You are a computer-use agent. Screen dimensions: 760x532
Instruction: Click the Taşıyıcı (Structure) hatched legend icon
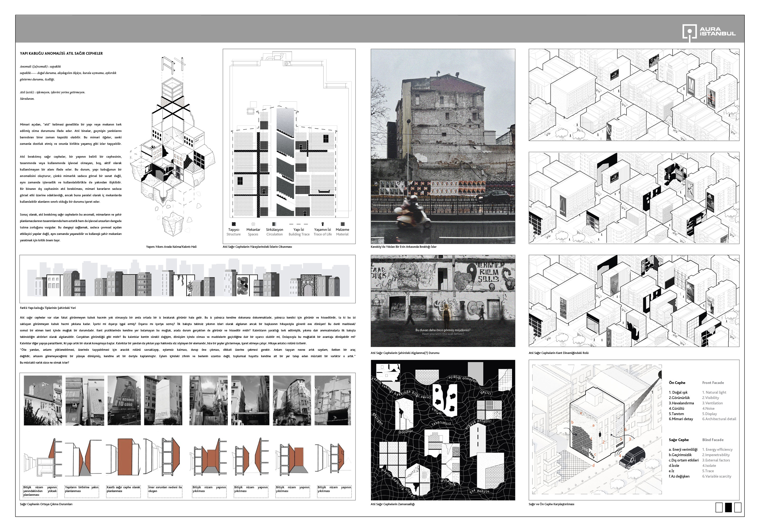coord(234,224)
